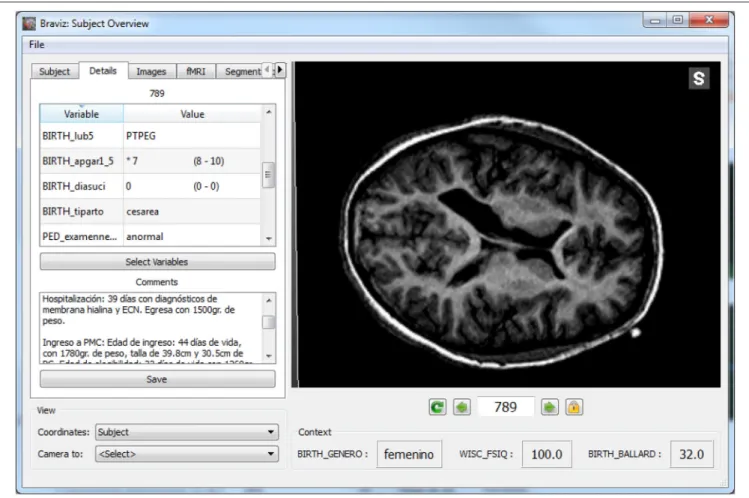This screenshot has height=498, width=749.
Task: Click the comments box scroll down arrow
Action: tap(268, 356)
